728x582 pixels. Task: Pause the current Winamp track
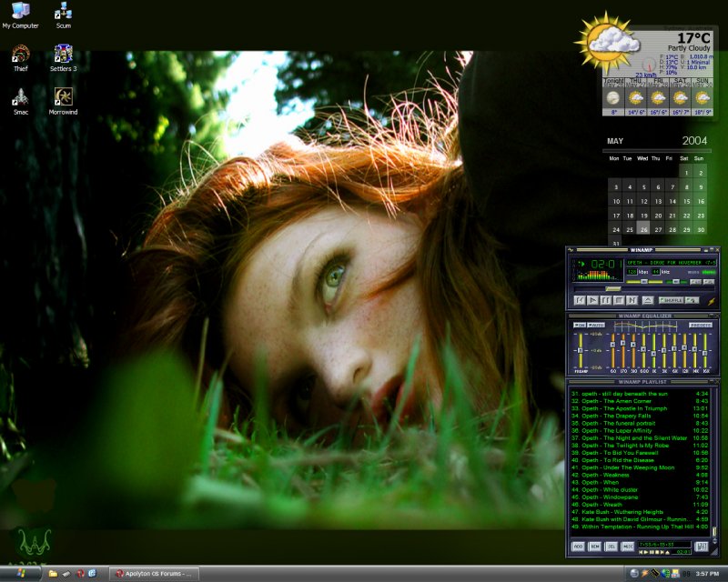tap(605, 299)
